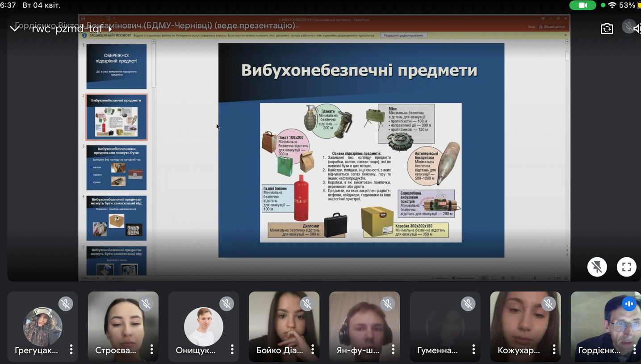Viewport: 641px width, 364px height.
Task: Tap the back chevron to minimize the call
Action: click(x=14, y=29)
